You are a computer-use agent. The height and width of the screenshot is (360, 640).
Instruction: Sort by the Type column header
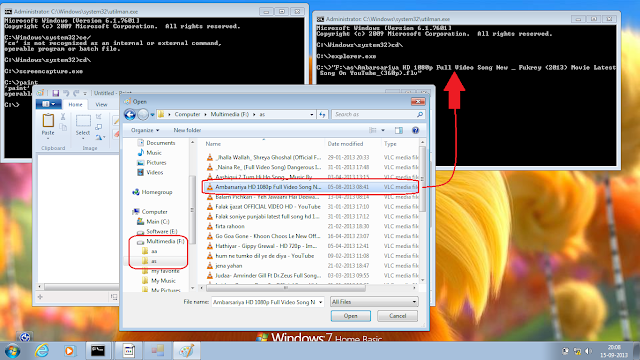(x=390, y=144)
